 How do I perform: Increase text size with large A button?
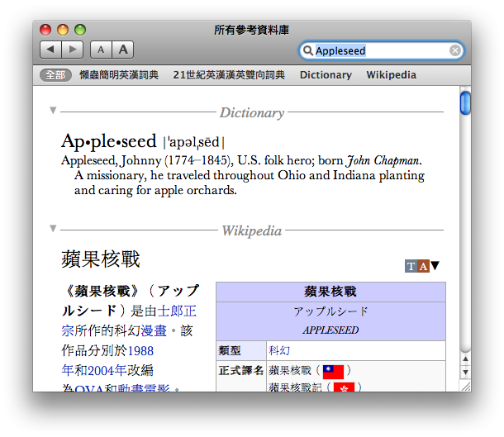pyautogui.click(x=123, y=50)
